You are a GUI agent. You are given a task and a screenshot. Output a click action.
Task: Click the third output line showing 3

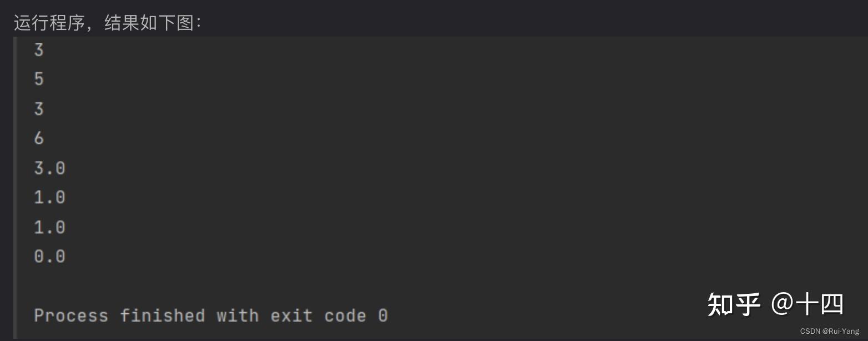[x=38, y=109]
